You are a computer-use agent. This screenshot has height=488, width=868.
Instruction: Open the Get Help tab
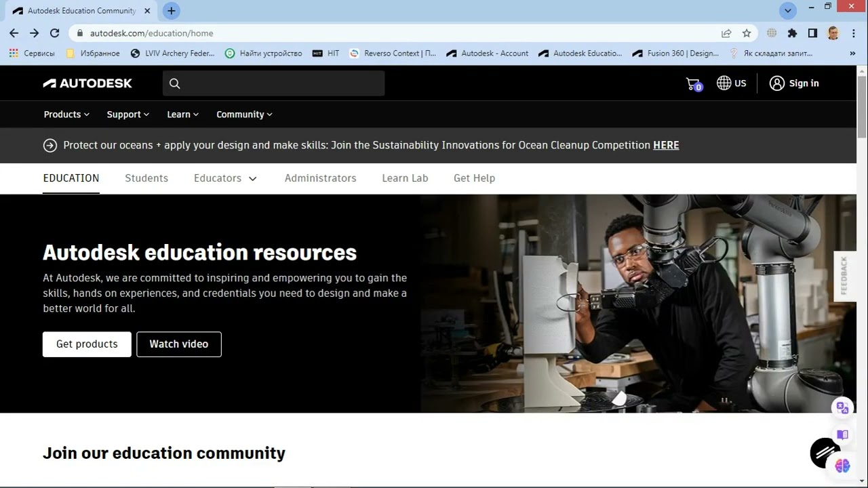(x=474, y=178)
